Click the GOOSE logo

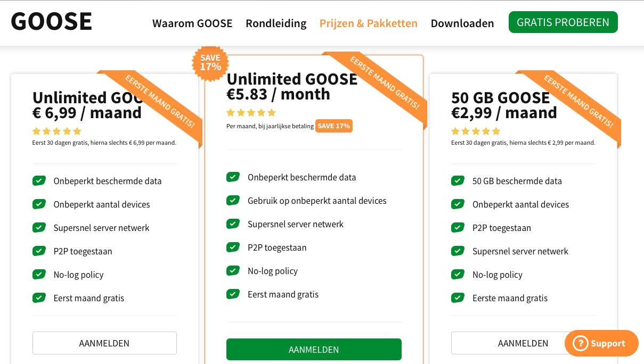pyautogui.click(x=51, y=22)
